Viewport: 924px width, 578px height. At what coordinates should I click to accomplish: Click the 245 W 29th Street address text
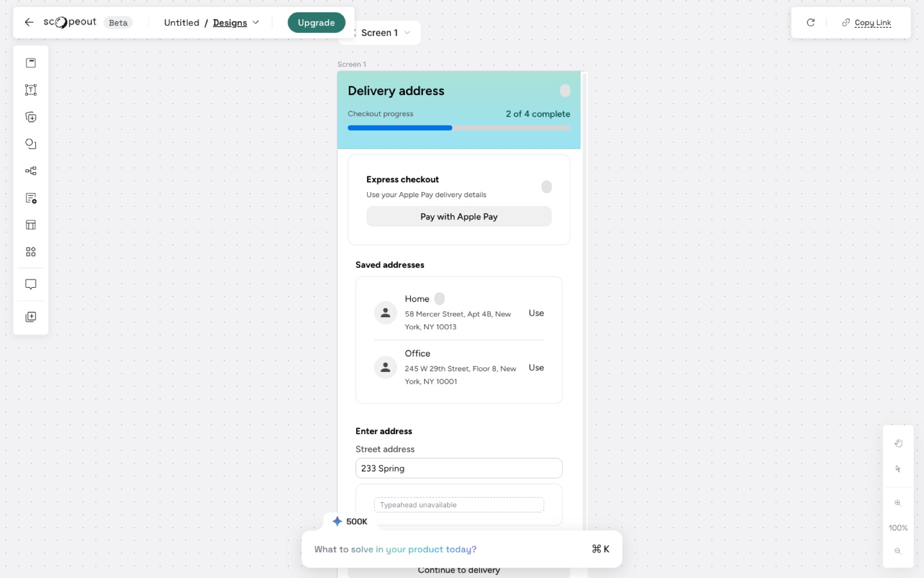[460, 375]
